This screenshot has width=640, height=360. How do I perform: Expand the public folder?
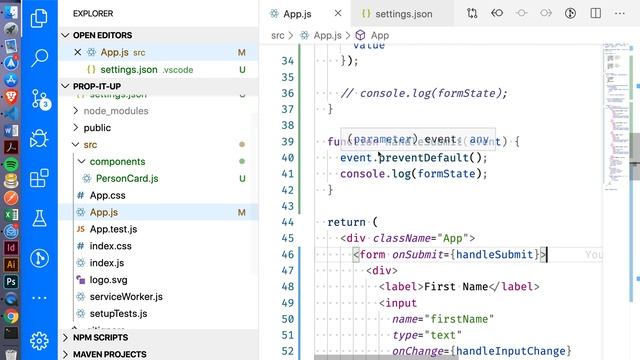click(x=97, y=128)
